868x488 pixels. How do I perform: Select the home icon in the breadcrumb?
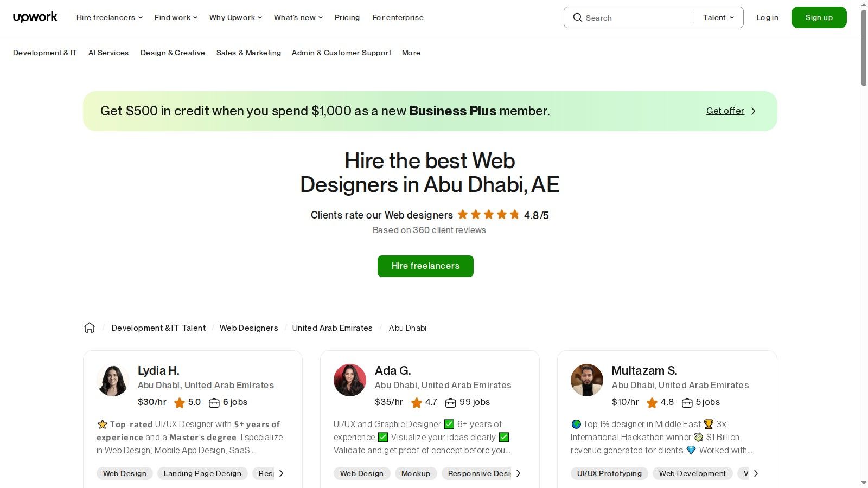[90, 328]
